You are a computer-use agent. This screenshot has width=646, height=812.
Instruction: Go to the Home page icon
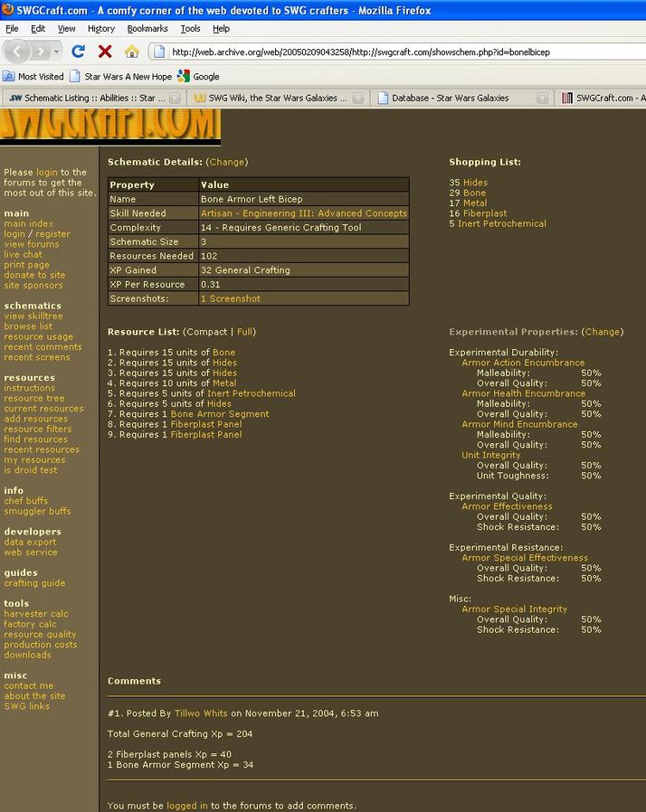[132, 52]
